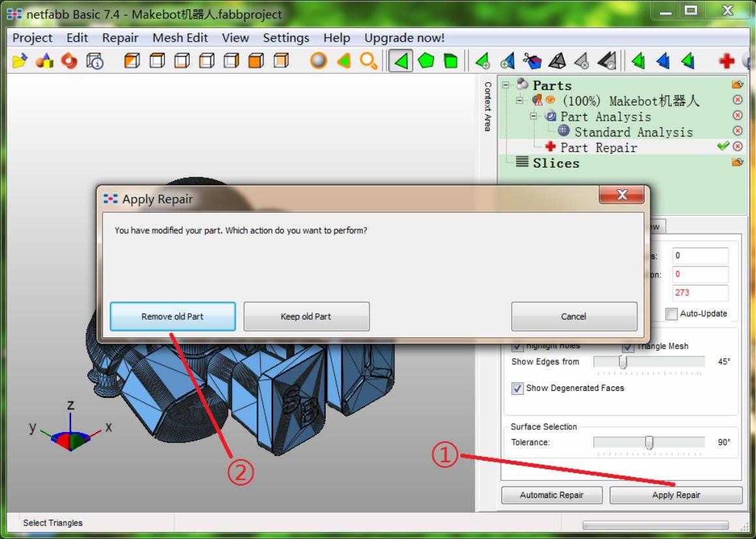Toggle the Auto-Update checkbox
The image size is (756, 539).
671,314
